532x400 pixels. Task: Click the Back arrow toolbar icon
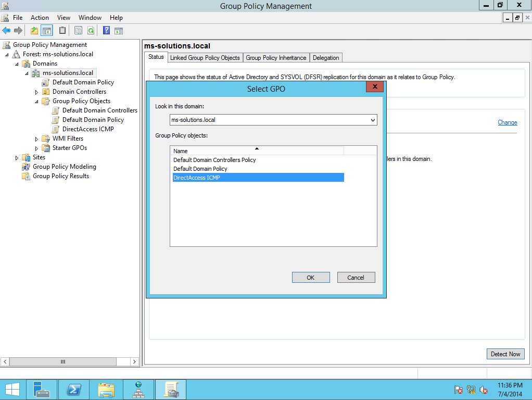click(6, 31)
